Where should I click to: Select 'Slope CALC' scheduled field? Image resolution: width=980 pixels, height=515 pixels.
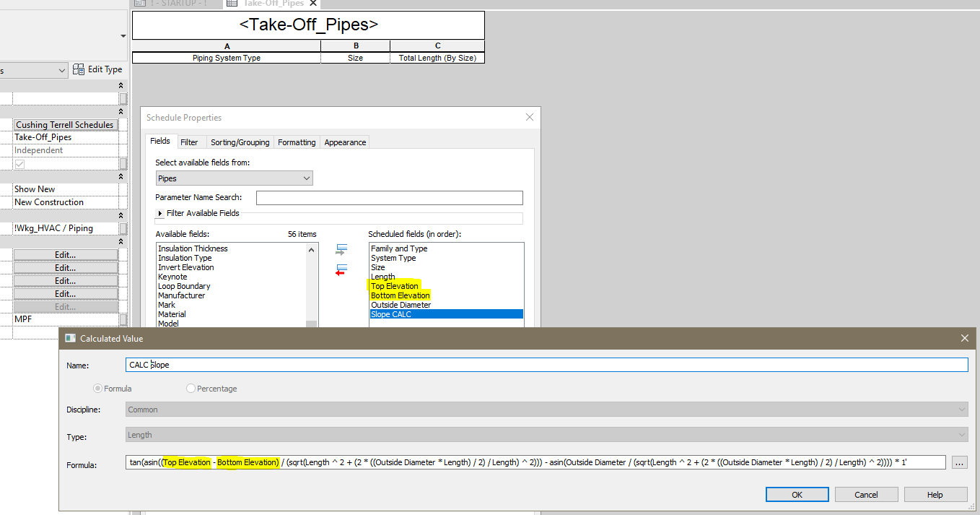[x=446, y=314]
